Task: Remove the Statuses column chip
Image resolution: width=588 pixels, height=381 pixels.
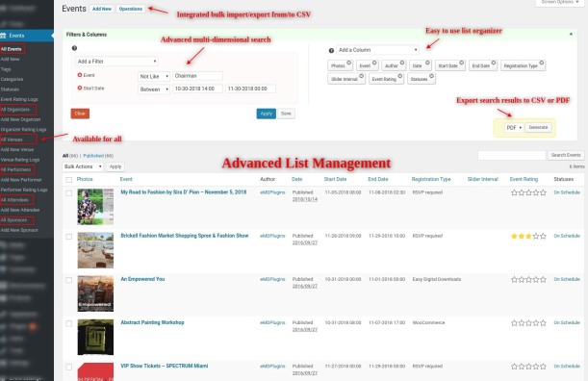Action: tap(432, 76)
